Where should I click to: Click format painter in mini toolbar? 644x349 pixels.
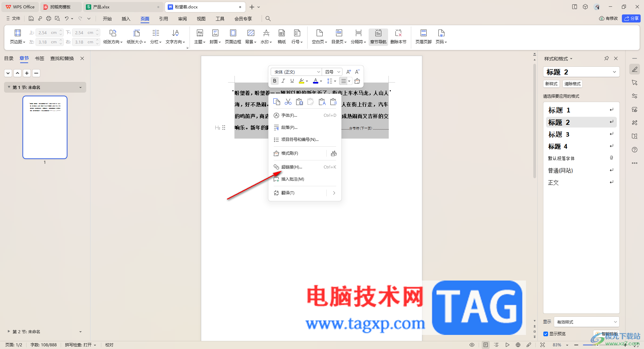[357, 81]
